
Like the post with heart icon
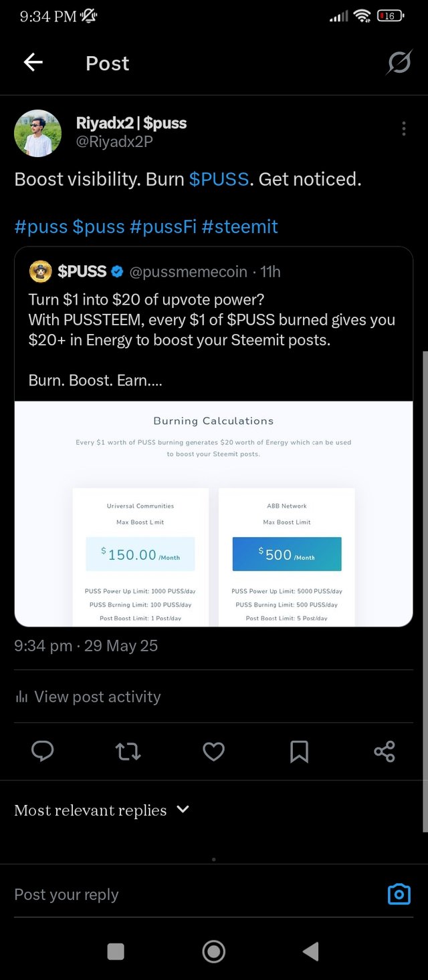(213, 752)
